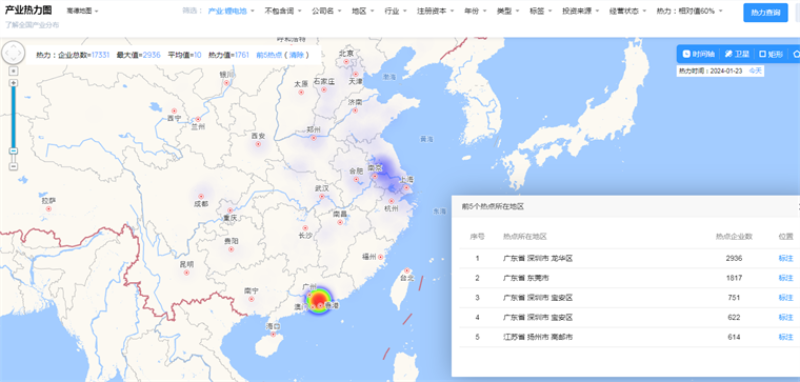Click the 西安 city marker
Viewport: 800px width, 382px height.
[258, 144]
